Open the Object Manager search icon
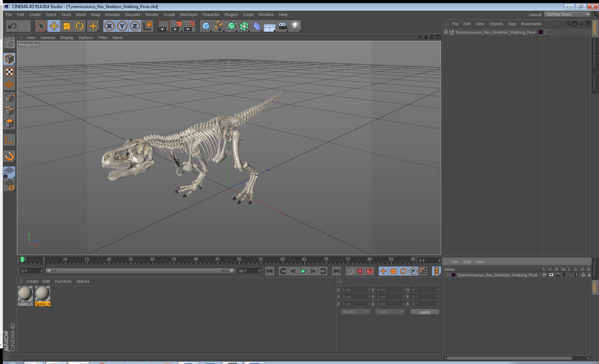 point(568,24)
